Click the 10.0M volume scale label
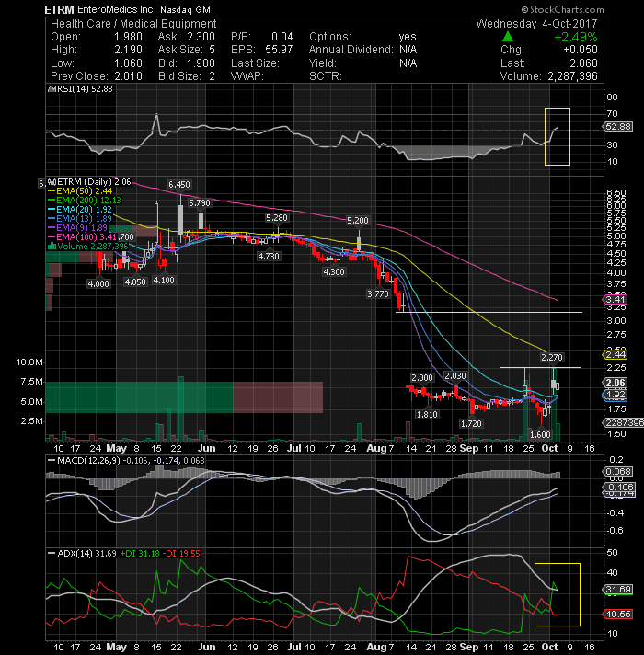 point(29,362)
